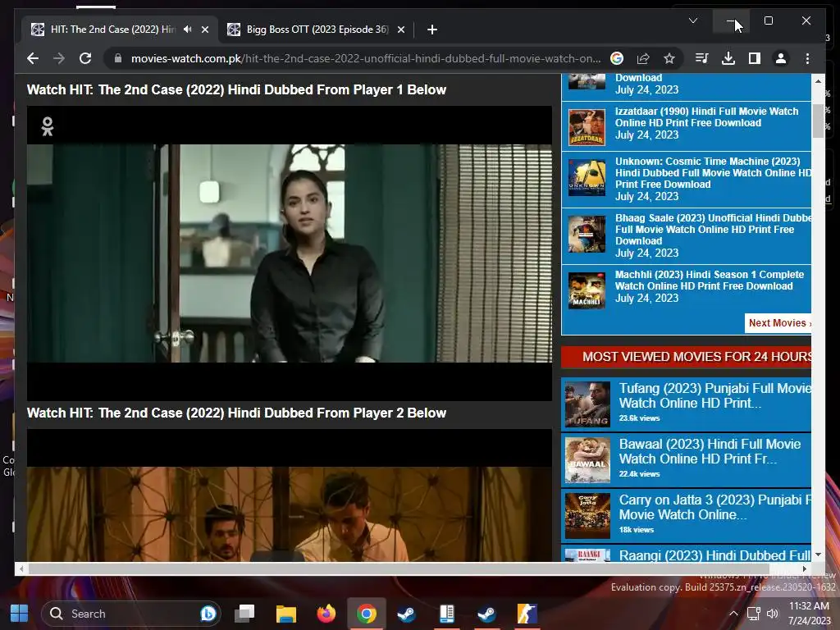Viewport: 840px width, 630px height.
Task: Open Raangi (2023) Hindi Dubbed link
Action: coord(714,555)
